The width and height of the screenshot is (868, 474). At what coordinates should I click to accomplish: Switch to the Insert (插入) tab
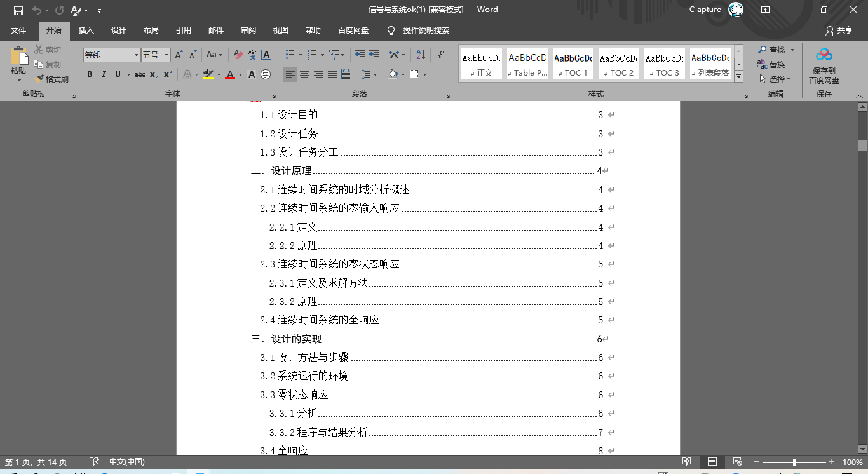[x=86, y=30]
